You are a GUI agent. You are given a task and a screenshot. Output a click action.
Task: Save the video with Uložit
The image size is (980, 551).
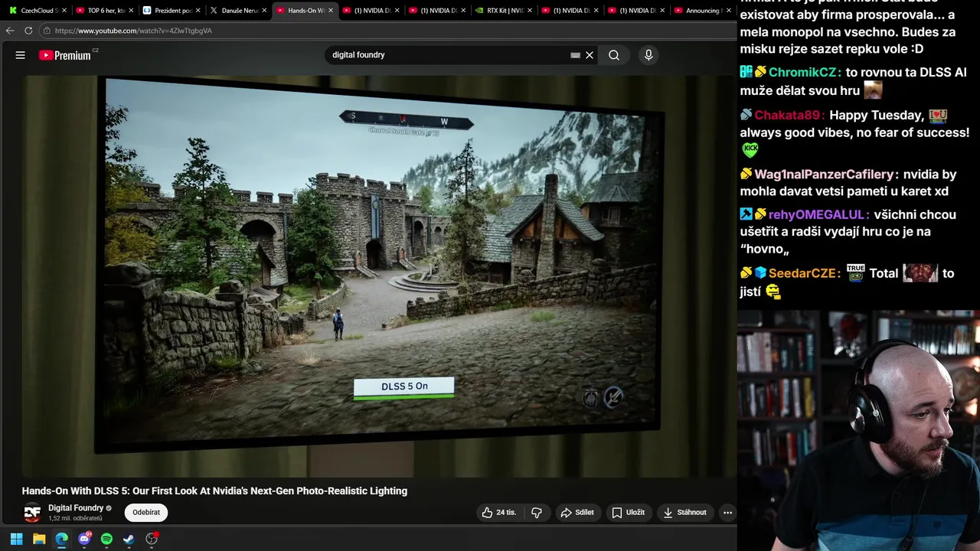(628, 513)
